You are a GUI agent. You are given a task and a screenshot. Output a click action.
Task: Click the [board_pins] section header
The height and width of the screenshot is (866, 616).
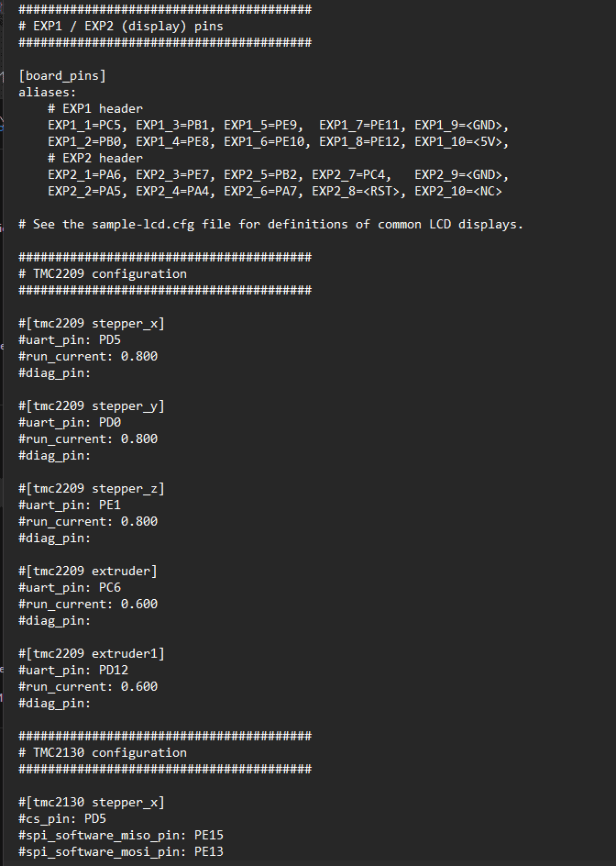tap(61, 75)
